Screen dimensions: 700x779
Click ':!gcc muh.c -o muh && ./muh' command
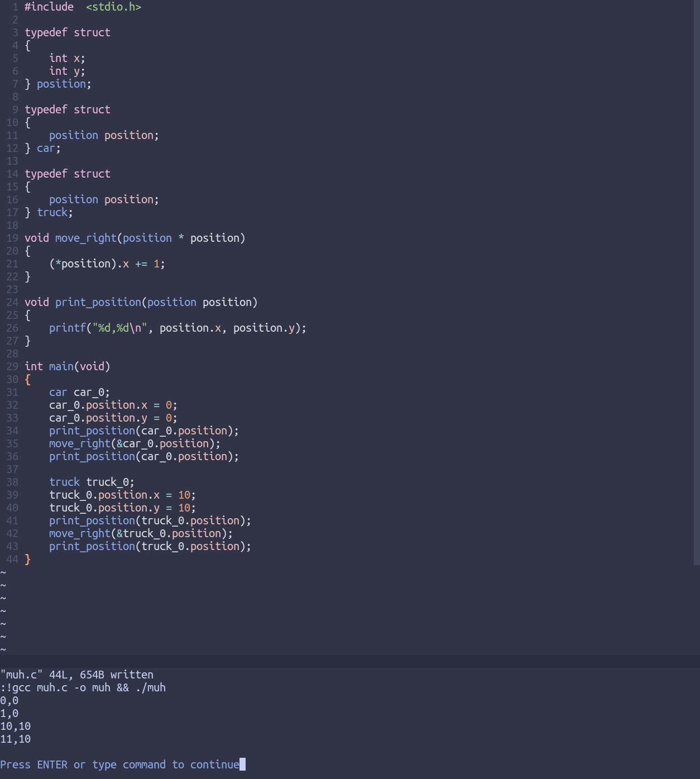(83, 687)
